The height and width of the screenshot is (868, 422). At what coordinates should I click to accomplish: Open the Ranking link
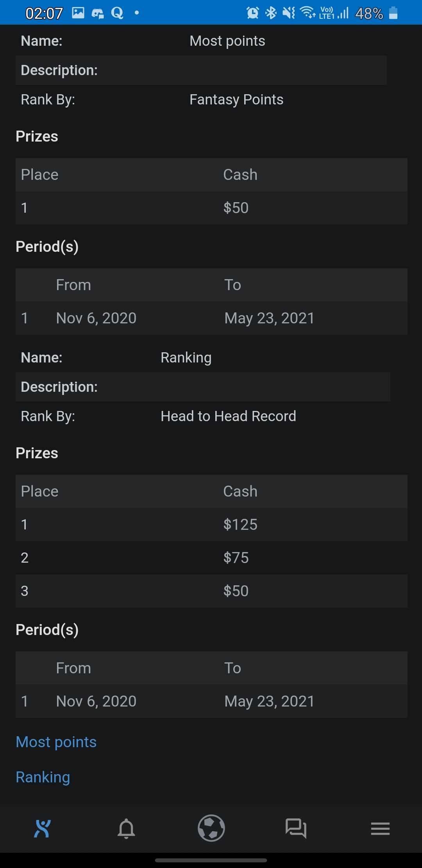pyautogui.click(x=43, y=777)
